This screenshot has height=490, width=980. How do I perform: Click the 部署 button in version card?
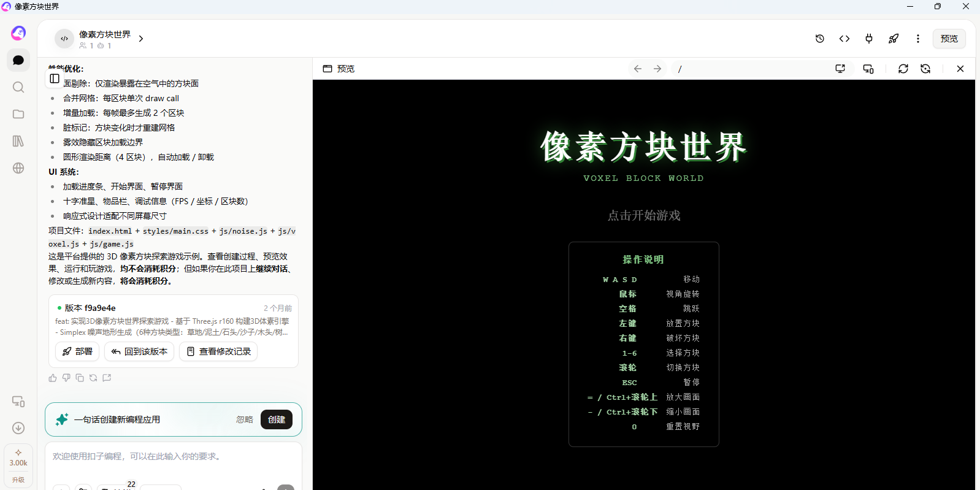[x=77, y=351]
